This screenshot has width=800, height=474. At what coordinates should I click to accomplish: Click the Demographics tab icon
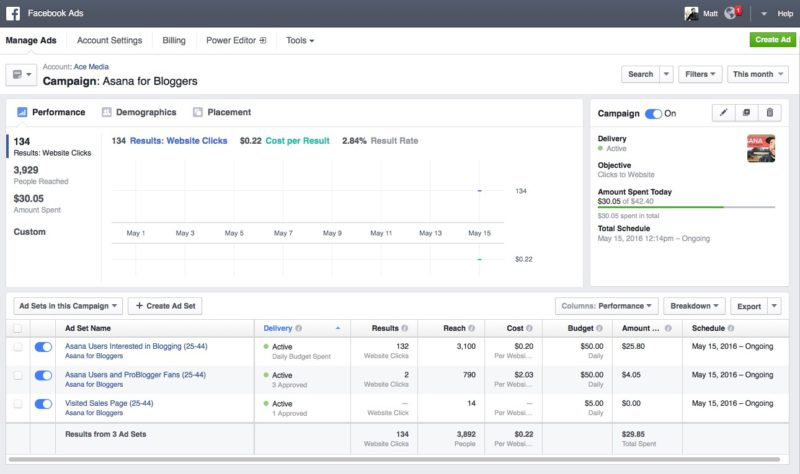[x=106, y=112]
